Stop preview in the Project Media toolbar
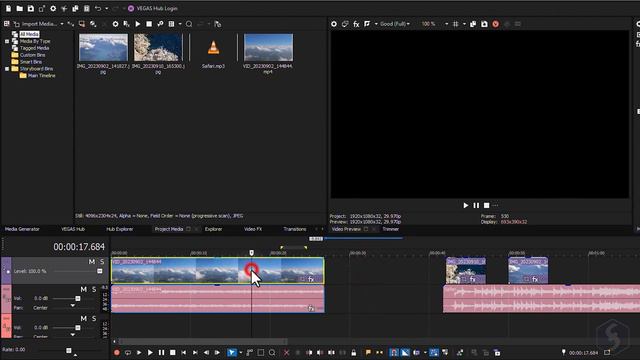 pyautogui.click(x=149, y=24)
